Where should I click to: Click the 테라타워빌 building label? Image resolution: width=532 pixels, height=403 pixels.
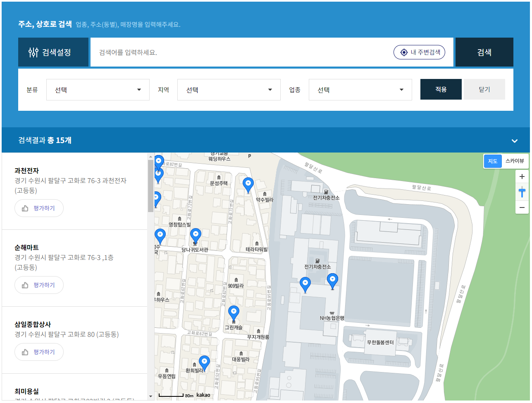pos(257,249)
